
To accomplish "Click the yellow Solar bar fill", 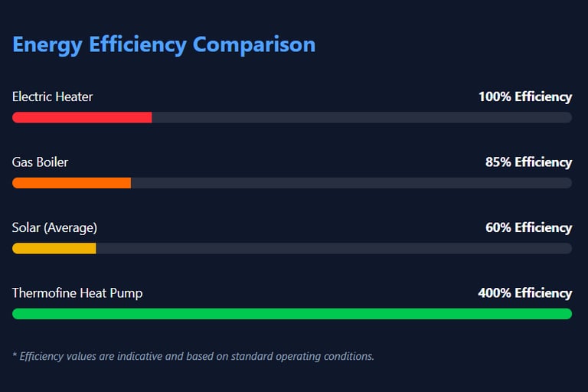I will [54, 248].
